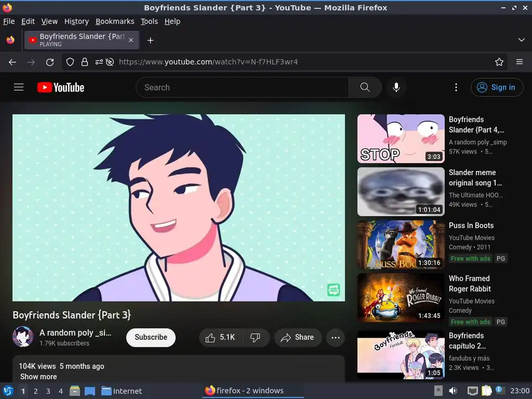
Task: View site security via the padlock icon
Action: point(85,62)
